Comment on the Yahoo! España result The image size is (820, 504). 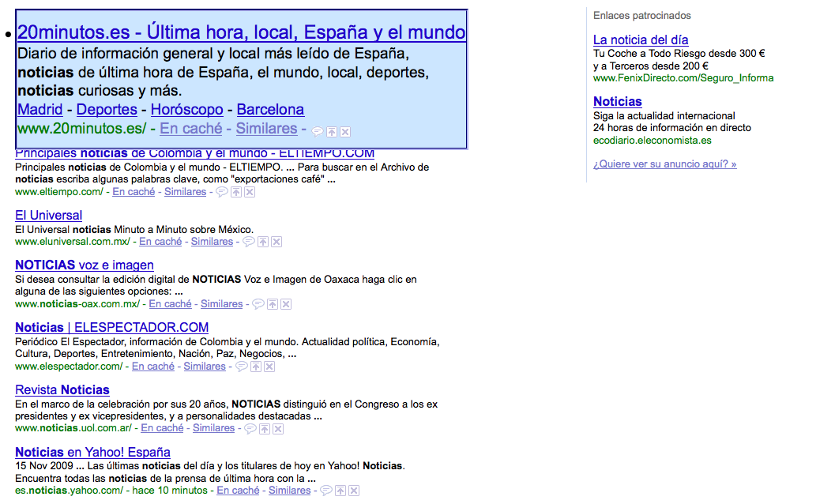point(326,491)
